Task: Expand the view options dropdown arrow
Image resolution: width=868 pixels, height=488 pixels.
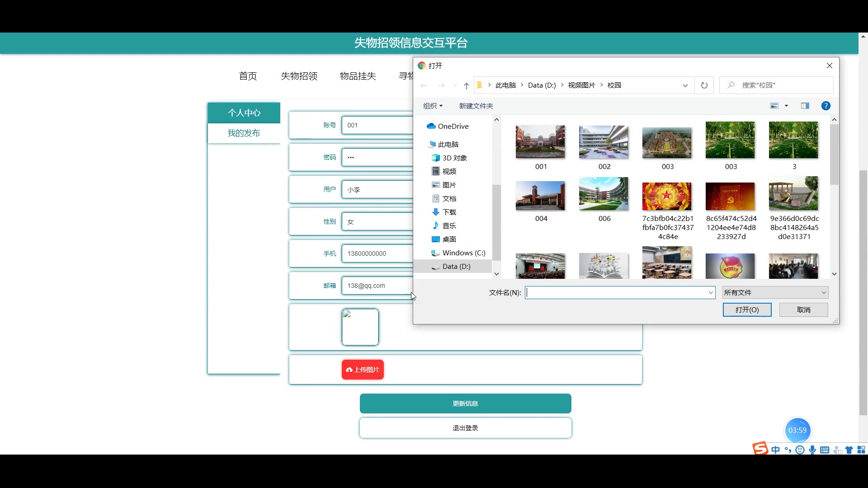Action: [786, 106]
